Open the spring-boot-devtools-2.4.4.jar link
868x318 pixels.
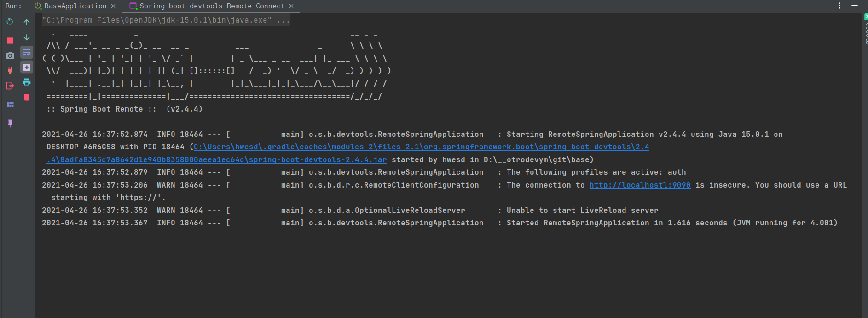[x=217, y=159]
